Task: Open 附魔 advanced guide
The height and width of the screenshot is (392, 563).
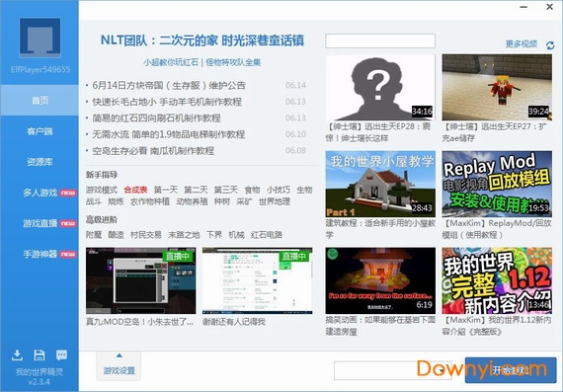Action: pos(94,235)
